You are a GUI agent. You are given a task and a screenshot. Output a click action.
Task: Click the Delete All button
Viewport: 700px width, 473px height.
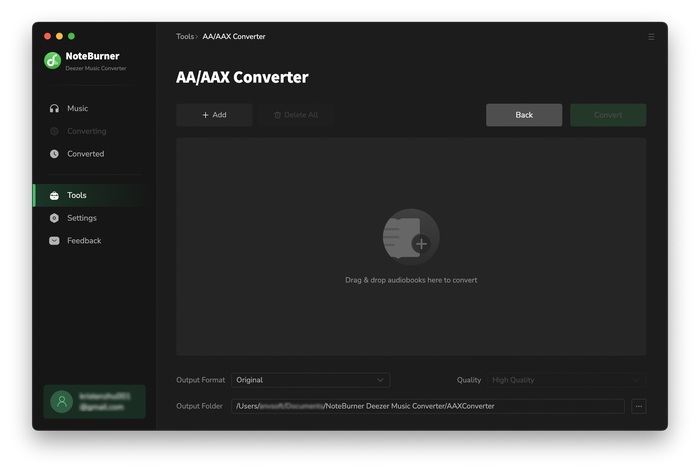(x=296, y=115)
